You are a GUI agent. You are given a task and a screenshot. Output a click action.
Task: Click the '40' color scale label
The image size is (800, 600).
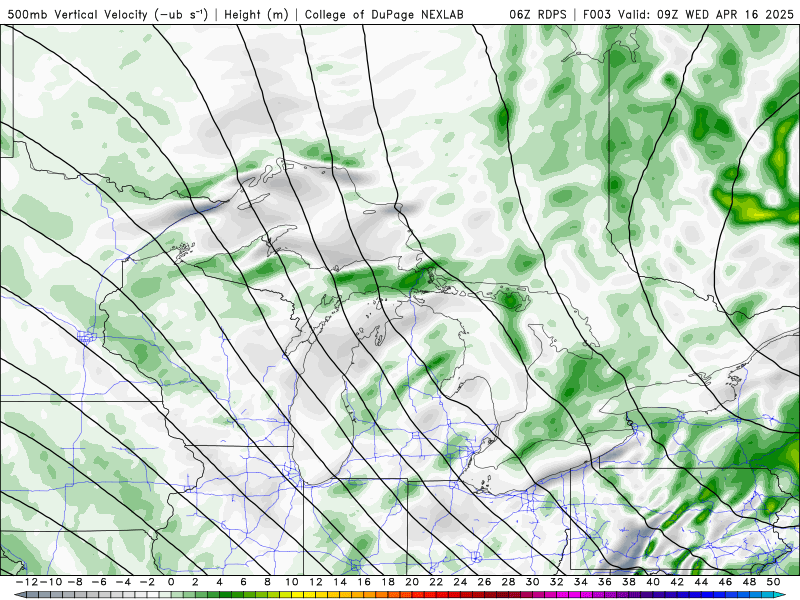pos(653,582)
